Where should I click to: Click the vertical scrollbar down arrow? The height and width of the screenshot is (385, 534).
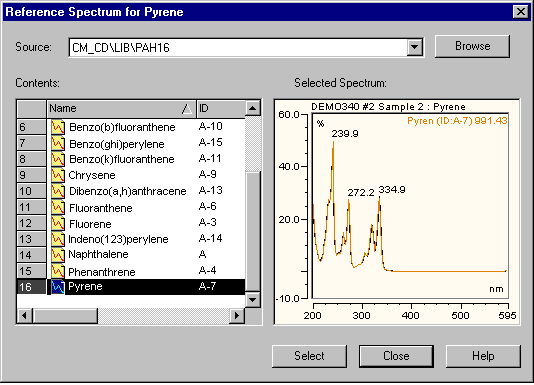(253, 300)
